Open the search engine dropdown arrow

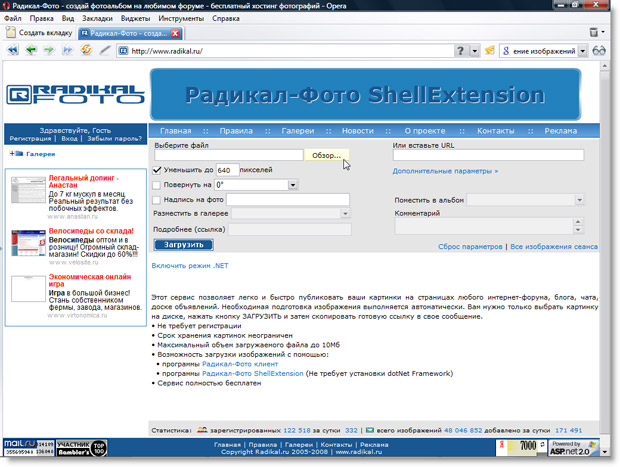coord(582,51)
